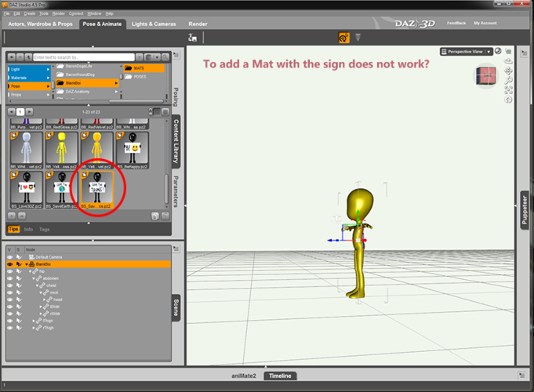
Task: Expand the BlankBoi folder arrow
Action: pyautogui.click(x=116, y=83)
